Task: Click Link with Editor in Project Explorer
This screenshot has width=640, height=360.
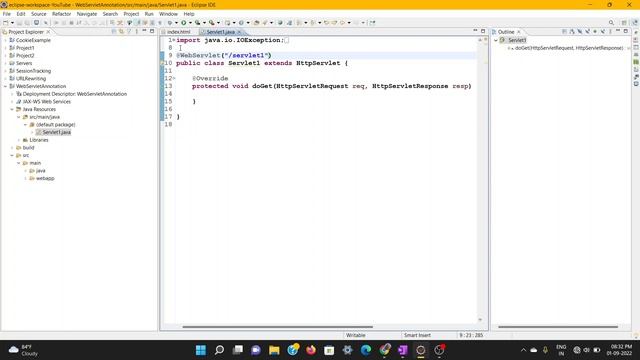Action: (121, 31)
